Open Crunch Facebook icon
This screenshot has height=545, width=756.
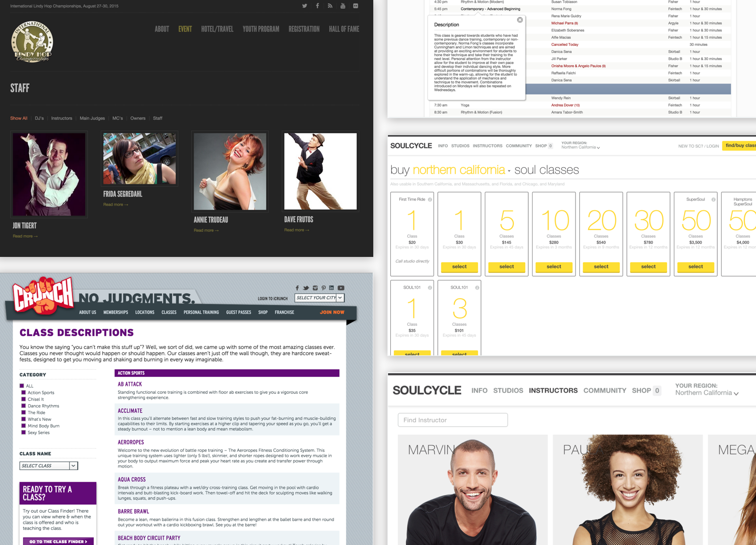(x=297, y=288)
